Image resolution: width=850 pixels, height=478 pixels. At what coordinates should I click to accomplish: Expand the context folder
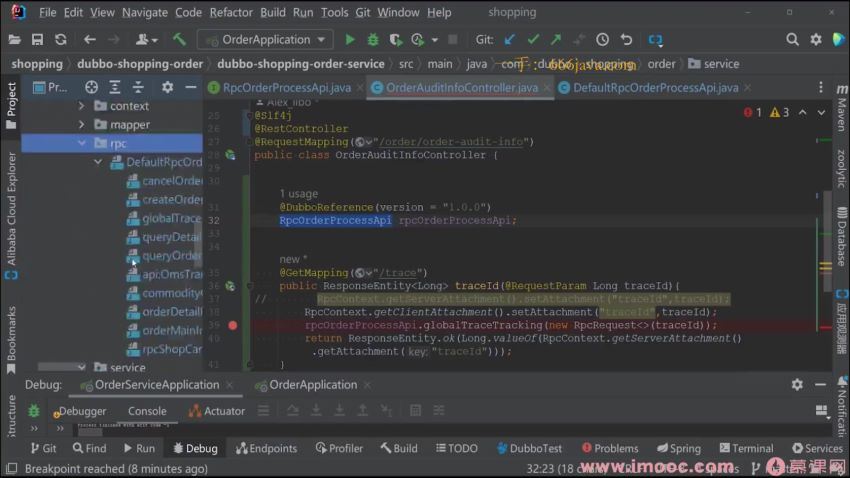pyautogui.click(x=81, y=106)
